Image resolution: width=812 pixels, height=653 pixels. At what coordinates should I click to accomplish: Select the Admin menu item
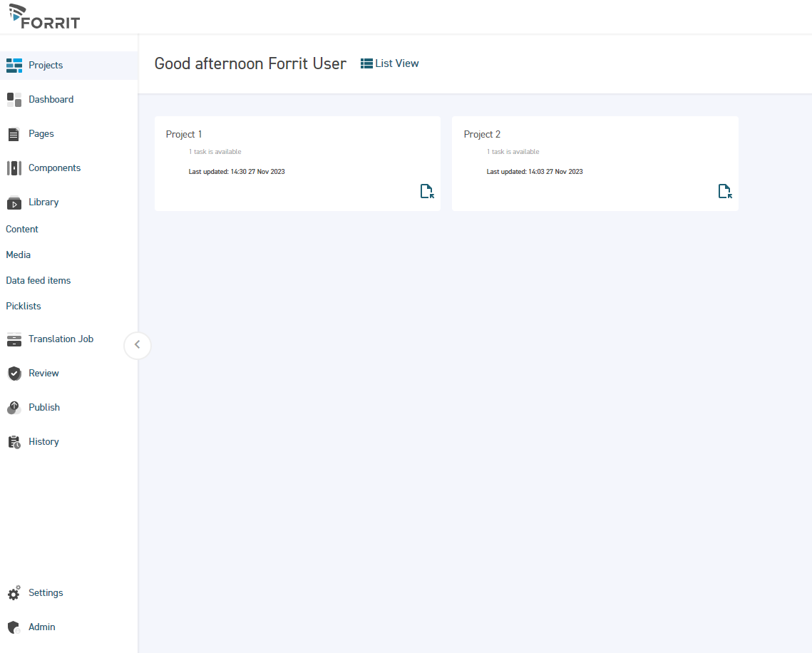[41, 627]
